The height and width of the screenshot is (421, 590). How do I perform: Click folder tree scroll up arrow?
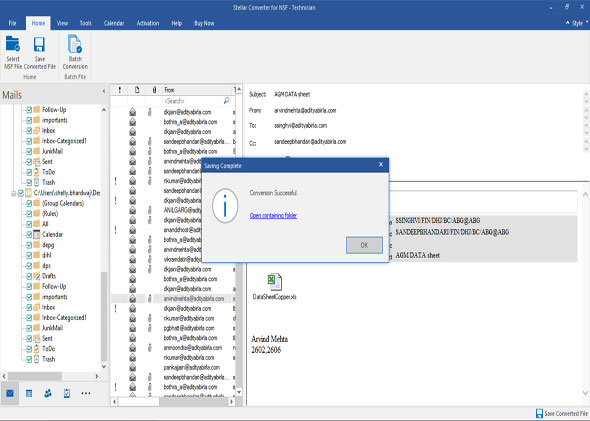tap(104, 109)
